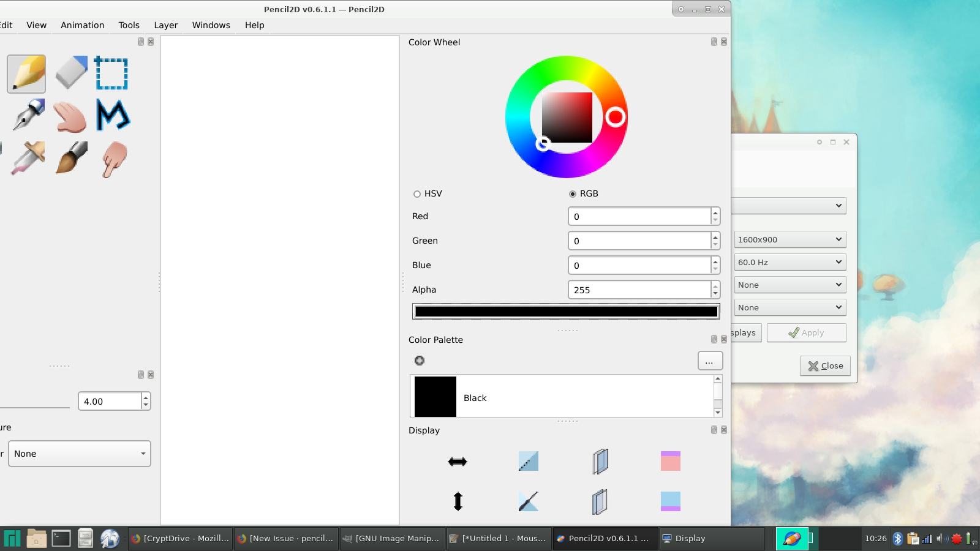Viewport: 980px width, 551px height.
Task: Open the feather option dropdown set to None
Action: tap(79, 454)
